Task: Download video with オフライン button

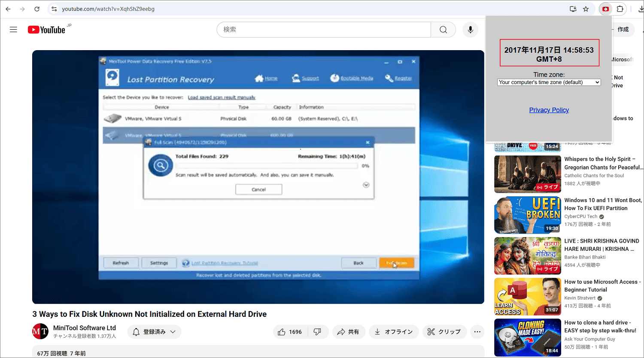Action: (394, 332)
